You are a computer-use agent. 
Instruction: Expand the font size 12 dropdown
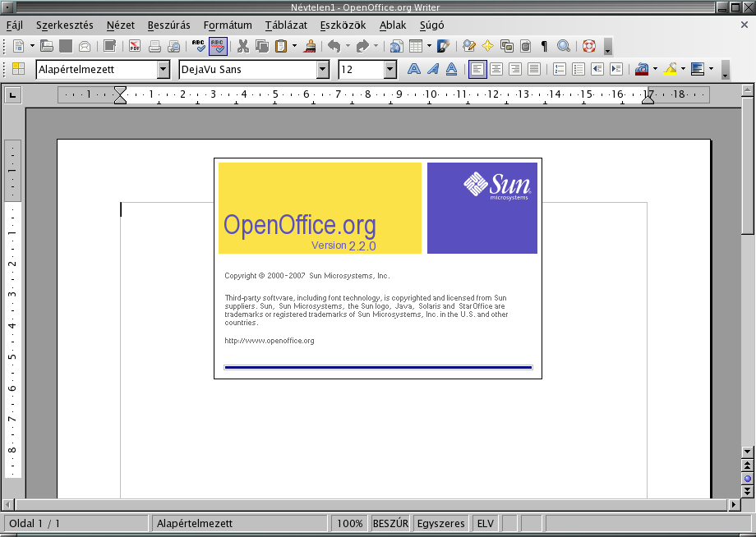pos(390,69)
